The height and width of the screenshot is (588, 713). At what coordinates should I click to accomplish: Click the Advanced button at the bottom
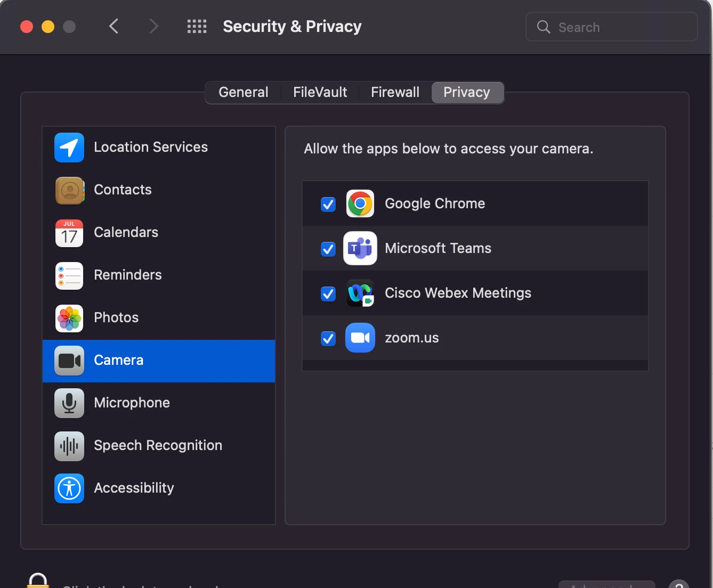(607, 584)
